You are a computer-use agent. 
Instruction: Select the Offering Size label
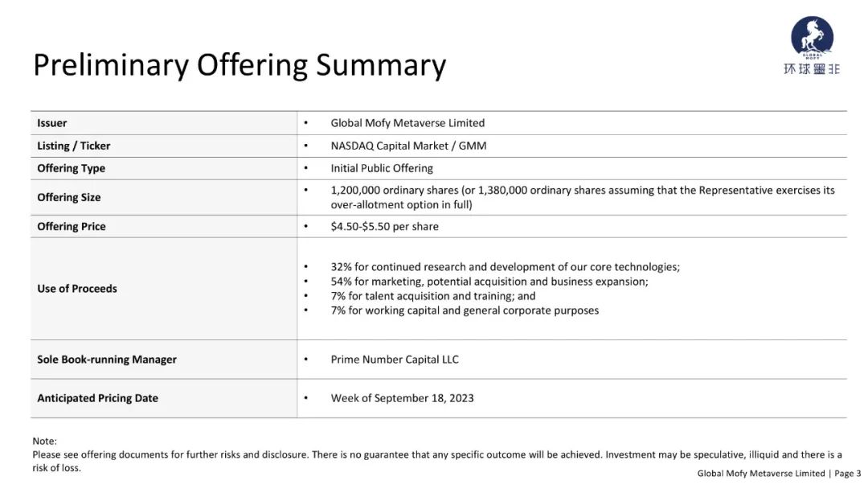click(68, 197)
